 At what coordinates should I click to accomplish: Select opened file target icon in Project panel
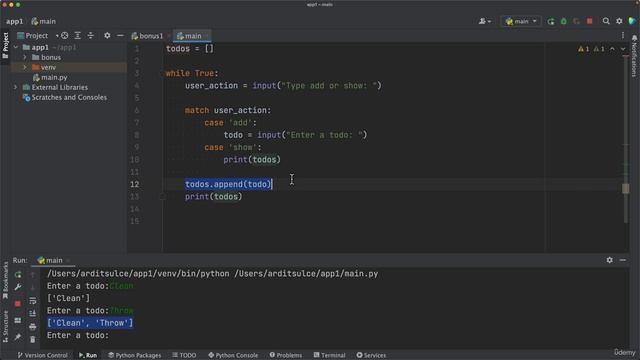click(x=64, y=36)
